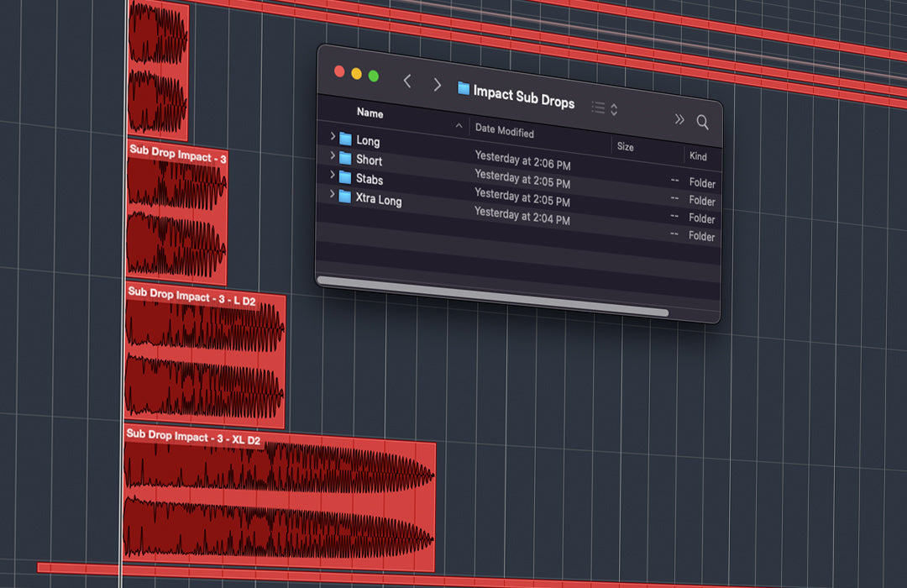Select the Stabs folder icon
Screen dimensions: 907x588
click(x=345, y=177)
